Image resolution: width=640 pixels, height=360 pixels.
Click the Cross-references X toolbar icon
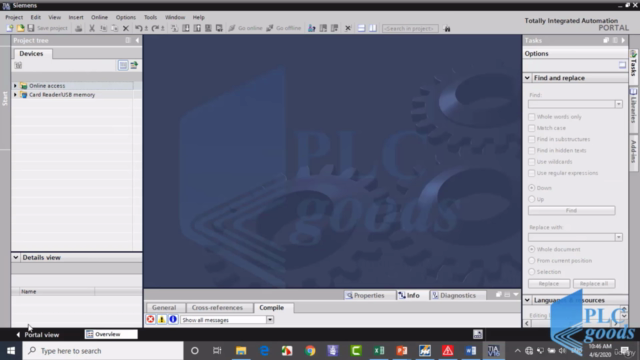(348, 28)
